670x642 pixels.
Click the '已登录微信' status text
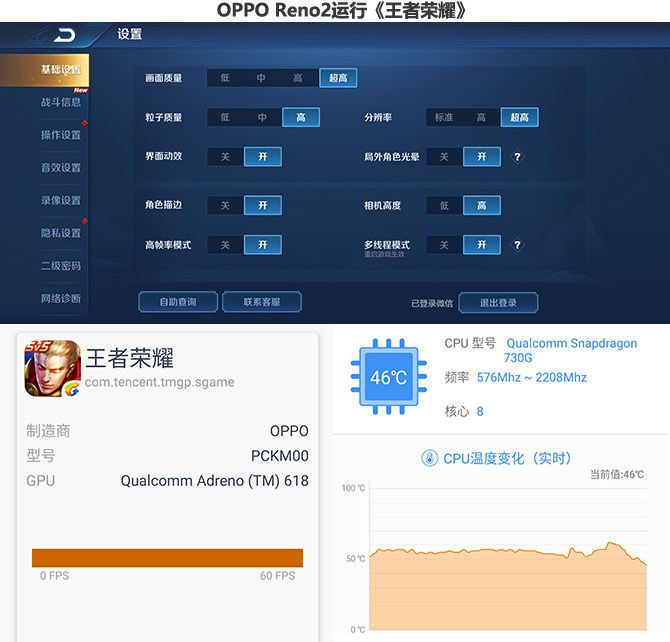point(432,303)
